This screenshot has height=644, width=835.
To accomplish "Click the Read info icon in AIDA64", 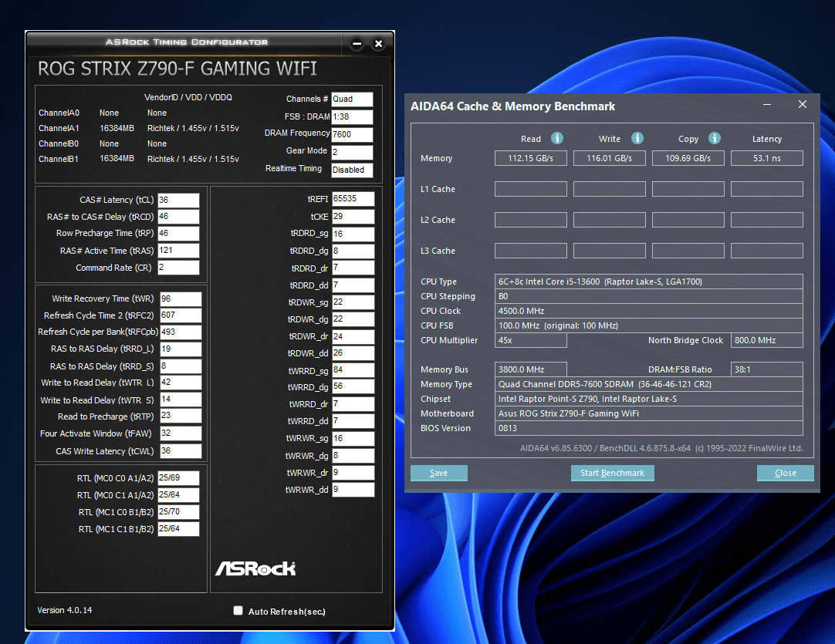I will (557, 138).
